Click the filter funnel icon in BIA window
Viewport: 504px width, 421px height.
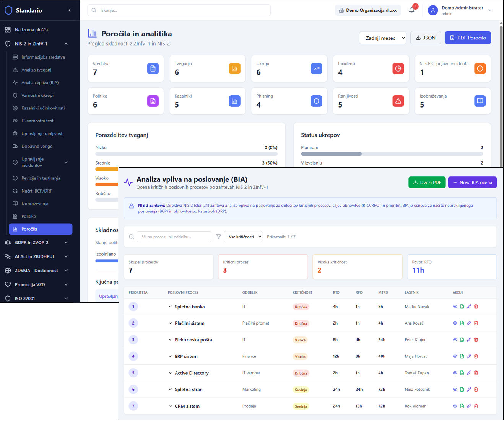pos(219,237)
